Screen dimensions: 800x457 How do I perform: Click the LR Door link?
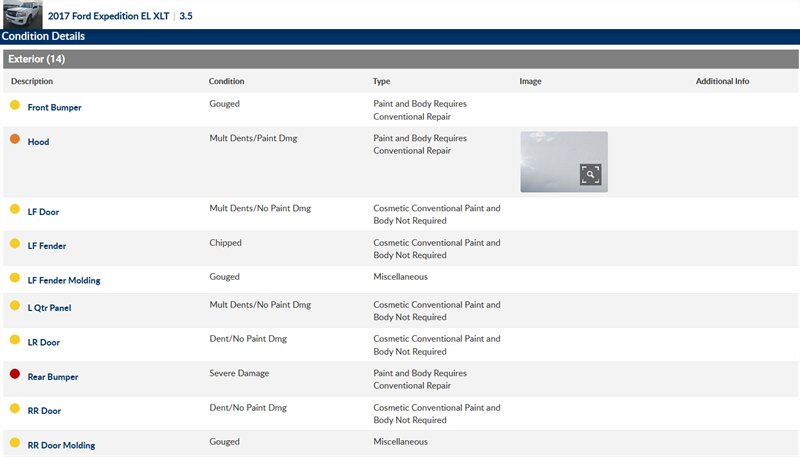pos(43,343)
